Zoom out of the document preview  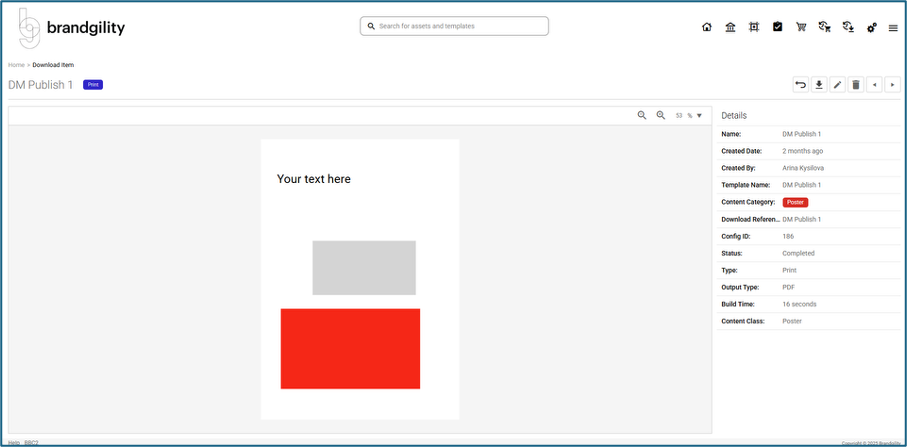click(642, 116)
